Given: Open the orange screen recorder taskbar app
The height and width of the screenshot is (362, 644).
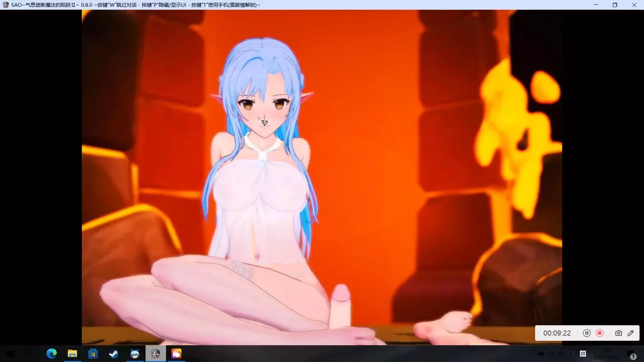Looking at the screenshot, I should [x=177, y=353].
